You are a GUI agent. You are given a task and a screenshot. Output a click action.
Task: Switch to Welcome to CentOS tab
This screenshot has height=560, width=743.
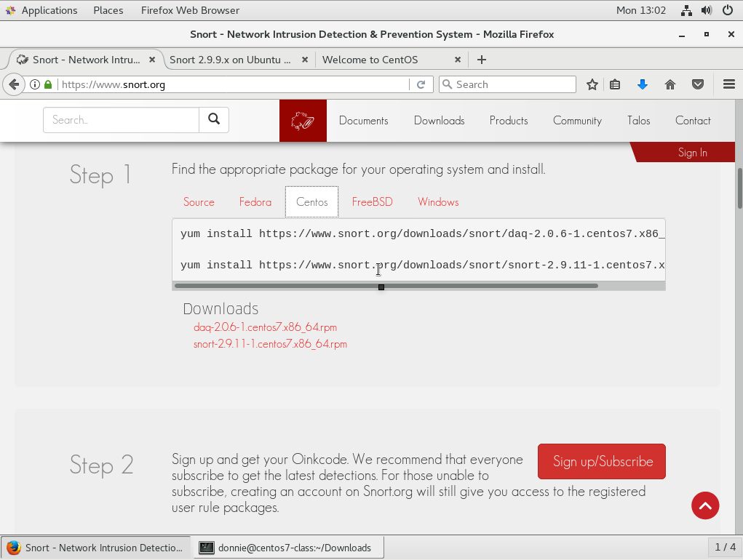370,60
